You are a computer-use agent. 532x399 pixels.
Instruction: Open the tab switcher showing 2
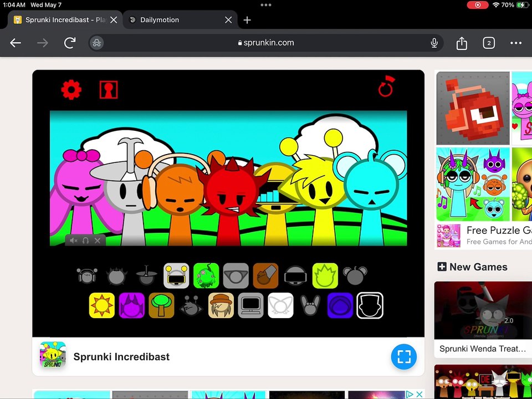489,43
